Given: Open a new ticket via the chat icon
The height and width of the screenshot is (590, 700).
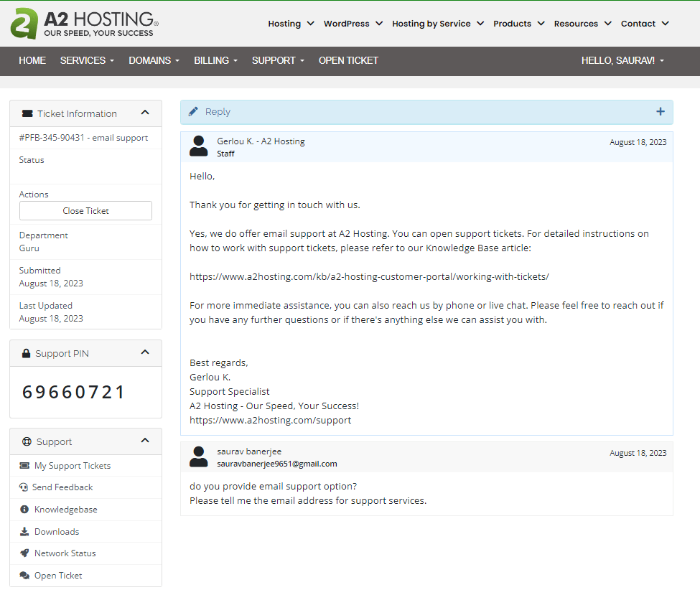Looking at the screenshot, I should point(24,575).
